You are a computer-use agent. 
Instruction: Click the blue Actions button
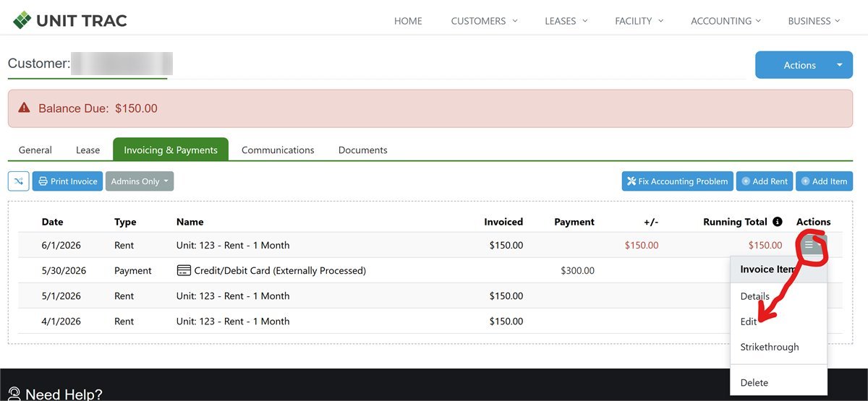799,65
